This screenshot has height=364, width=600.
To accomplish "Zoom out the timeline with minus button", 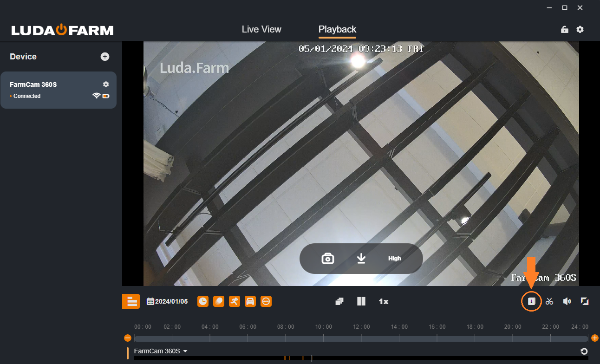I will click(x=128, y=338).
